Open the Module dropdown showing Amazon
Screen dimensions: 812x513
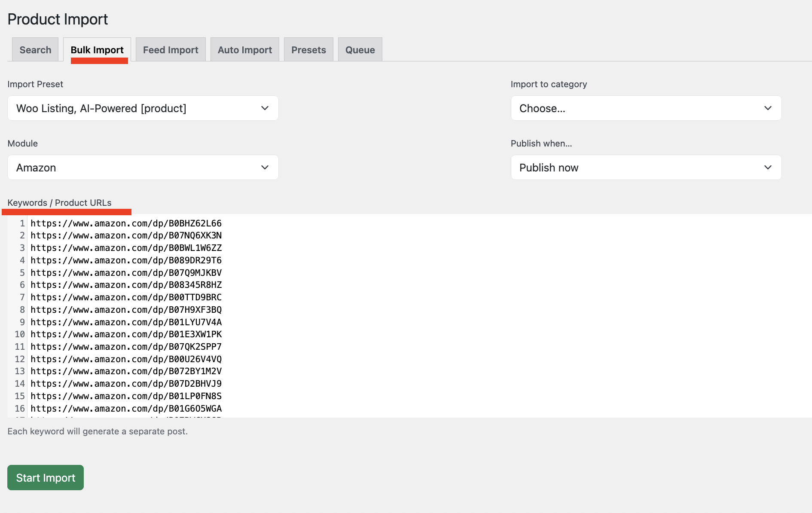click(x=143, y=168)
